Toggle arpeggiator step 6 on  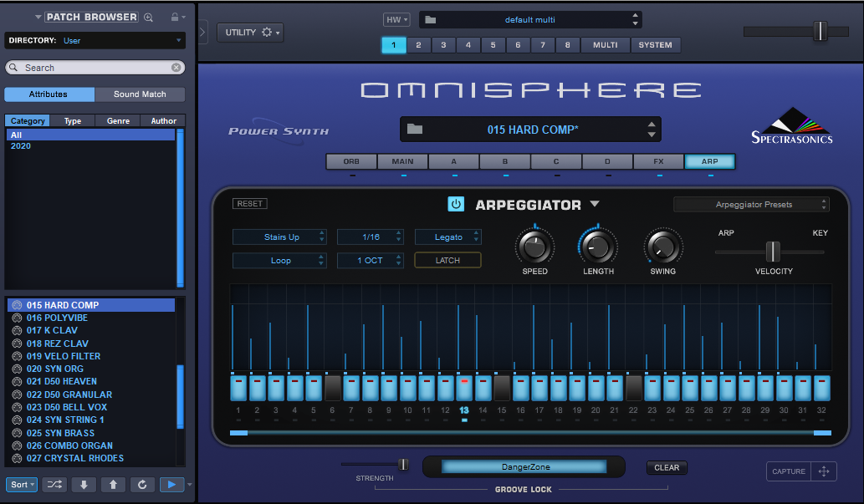[x=333, y=388]
